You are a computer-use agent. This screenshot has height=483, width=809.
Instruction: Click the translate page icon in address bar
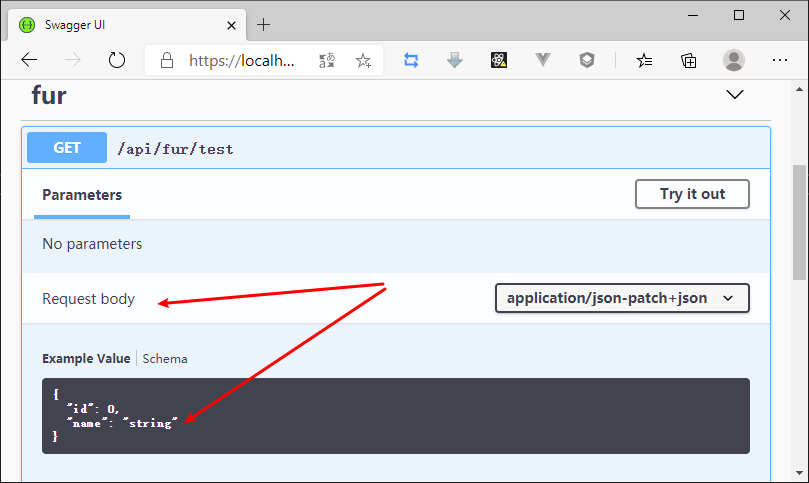pyautogui.click(x=327, y=61)
